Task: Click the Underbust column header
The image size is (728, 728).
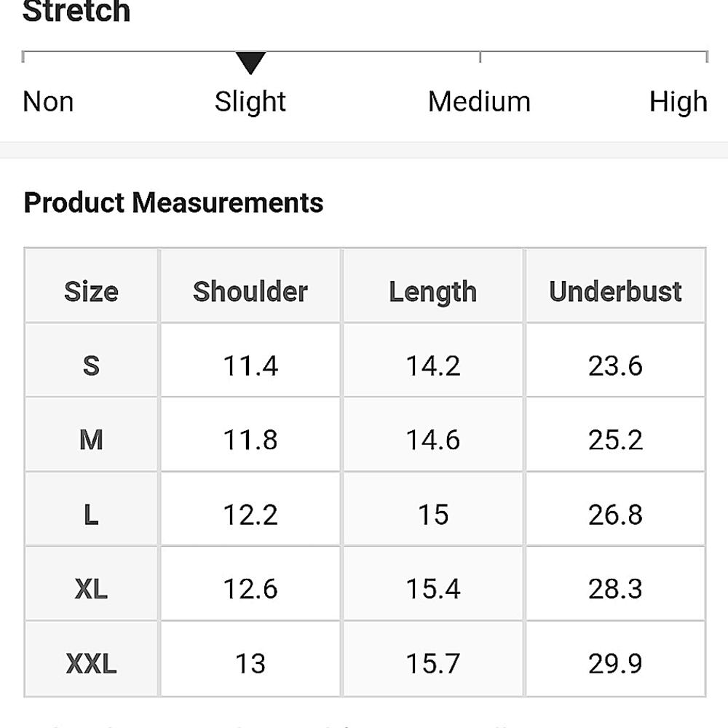Action: (x=615, y=292)
